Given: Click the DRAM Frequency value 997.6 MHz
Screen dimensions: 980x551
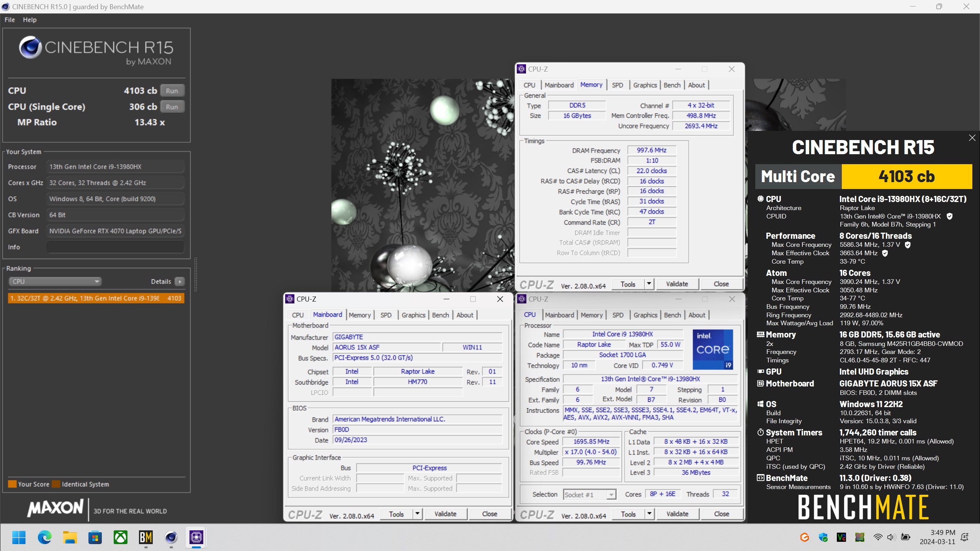Looking at the screenshot, I should [652, 150].
